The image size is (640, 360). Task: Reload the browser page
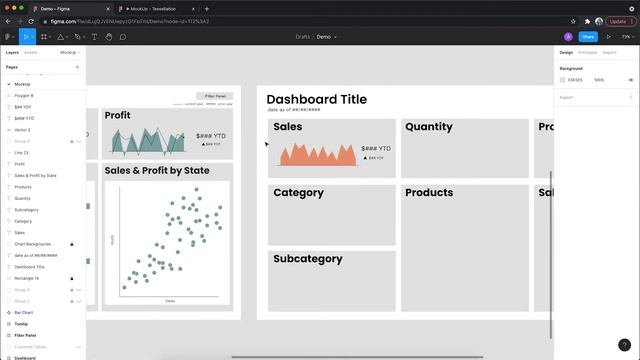pos(31,21)
